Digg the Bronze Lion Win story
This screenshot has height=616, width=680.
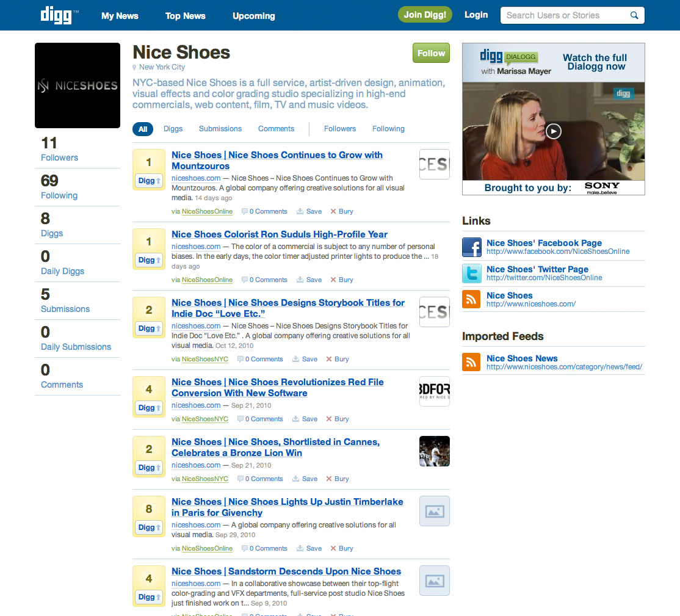point(149,468)
